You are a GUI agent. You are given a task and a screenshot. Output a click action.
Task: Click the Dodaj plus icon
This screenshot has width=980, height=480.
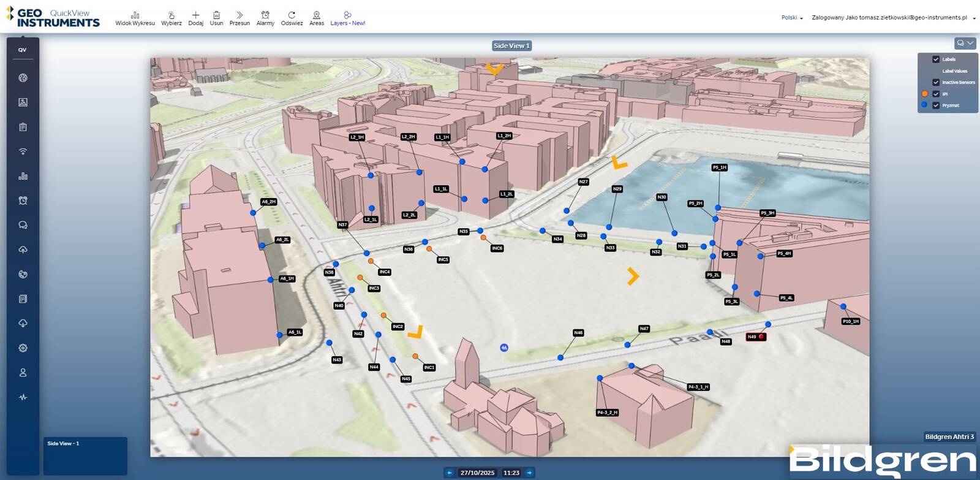click(x=195, y=18)
